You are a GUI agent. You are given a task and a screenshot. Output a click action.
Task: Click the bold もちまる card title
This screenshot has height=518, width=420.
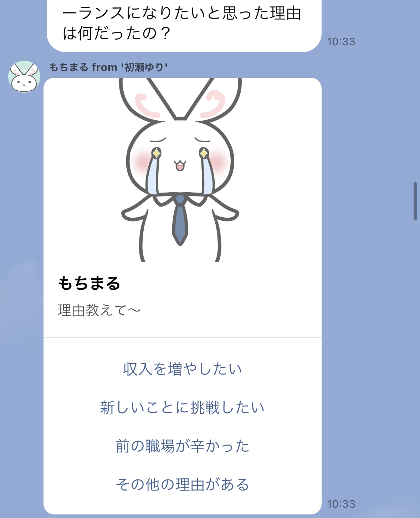pos(89,283)
